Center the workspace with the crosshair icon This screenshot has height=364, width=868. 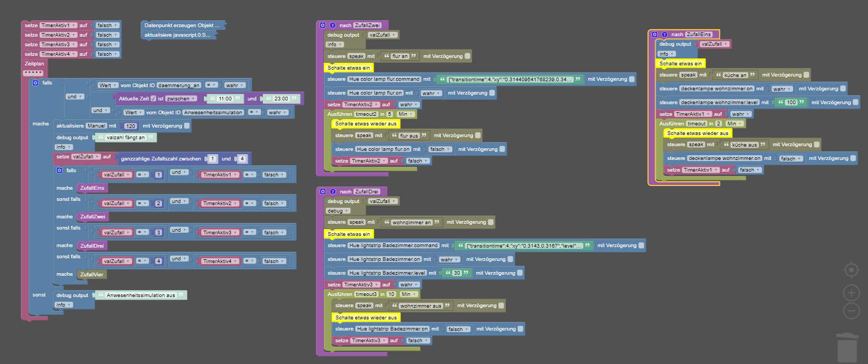[852, 270]
